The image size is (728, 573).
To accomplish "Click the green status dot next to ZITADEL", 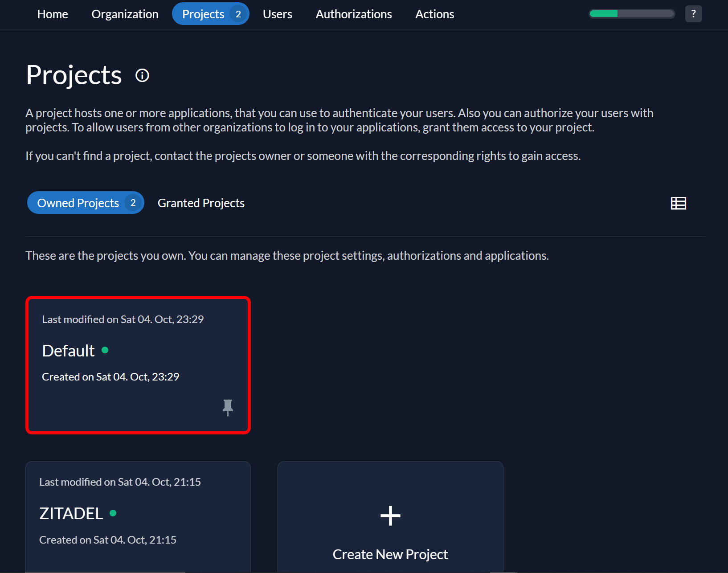I will point(113,513).
